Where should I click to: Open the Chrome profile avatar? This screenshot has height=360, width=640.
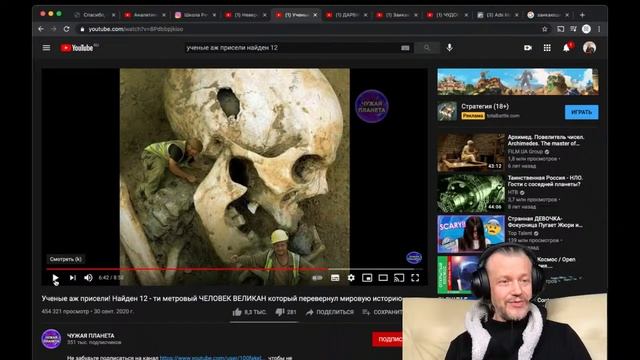587,29
